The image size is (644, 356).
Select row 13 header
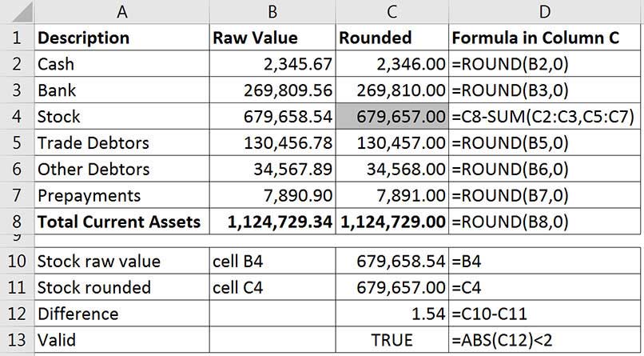click(x=17, y=340)
